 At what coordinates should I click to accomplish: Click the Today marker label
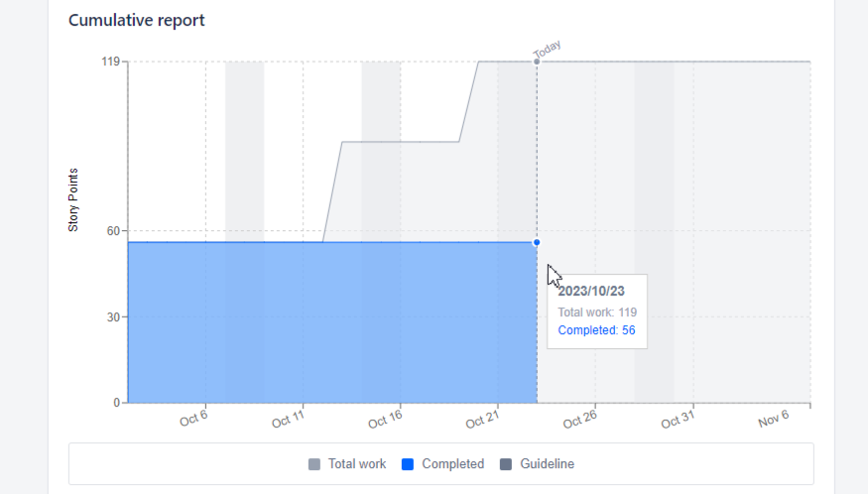coord(547,51)
